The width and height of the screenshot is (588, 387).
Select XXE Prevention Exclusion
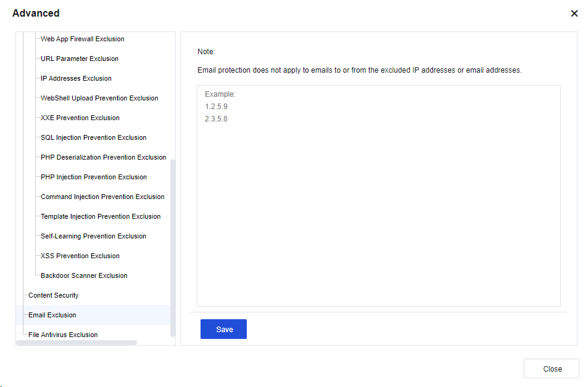[80, 118]
